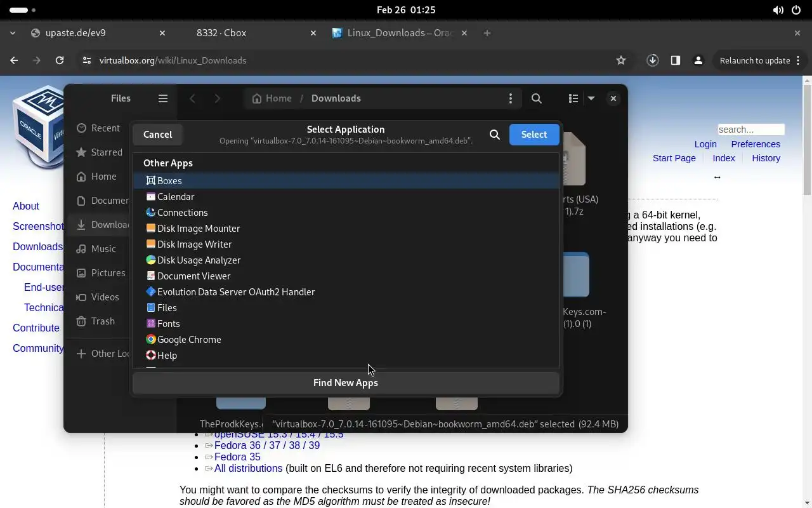Choose Calendar app icon
The width and height of the screenshot is (812, 508).
(x=150, y=197)
